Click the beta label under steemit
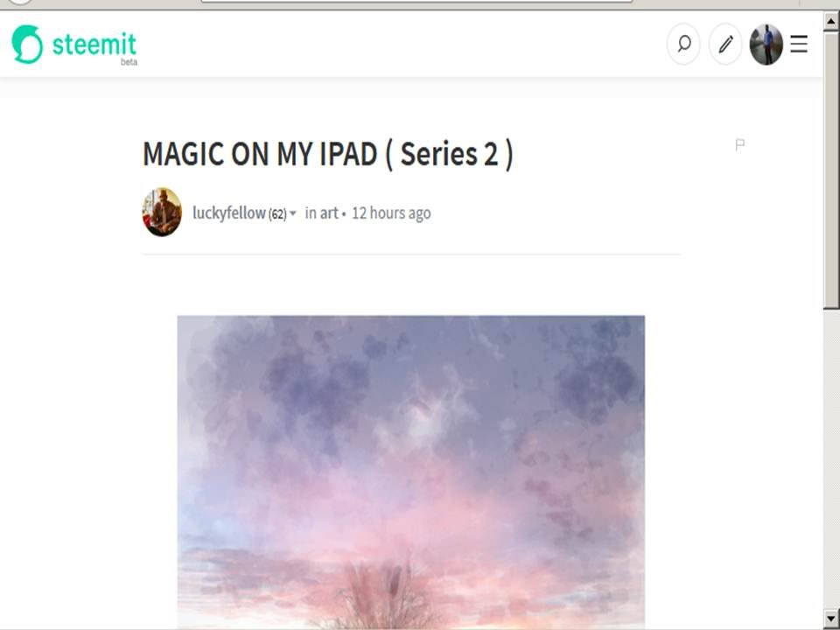The width and height of the screenshot is (840, 630). [x=129, y=62]
